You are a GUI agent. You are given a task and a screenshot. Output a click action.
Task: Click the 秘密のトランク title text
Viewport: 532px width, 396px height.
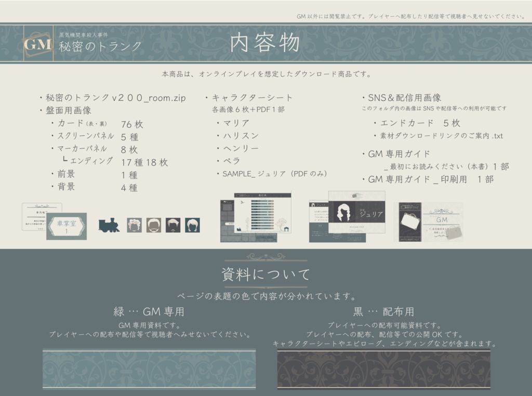(100, 46)
